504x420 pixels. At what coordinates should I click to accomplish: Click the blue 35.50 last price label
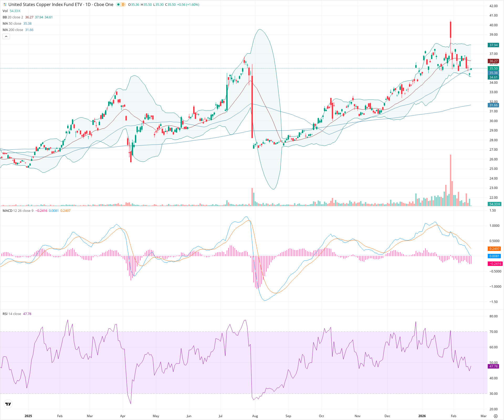[493, 69]
